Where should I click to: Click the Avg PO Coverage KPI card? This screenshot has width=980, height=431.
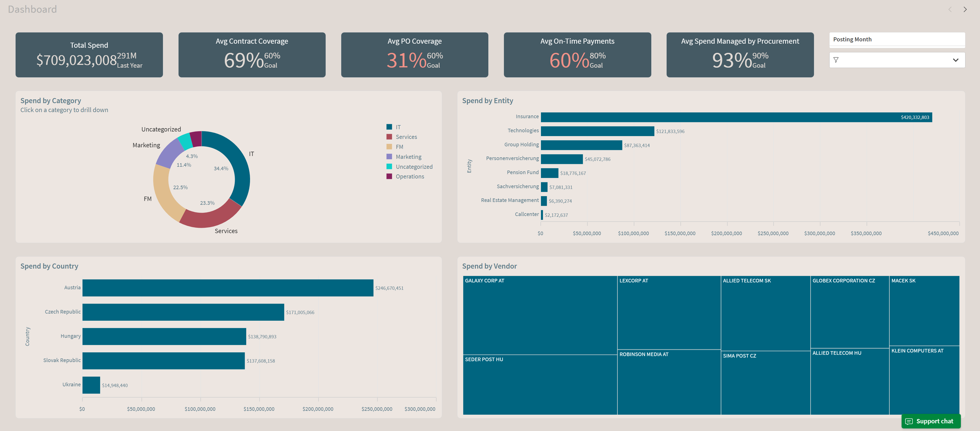coord(415,55)
